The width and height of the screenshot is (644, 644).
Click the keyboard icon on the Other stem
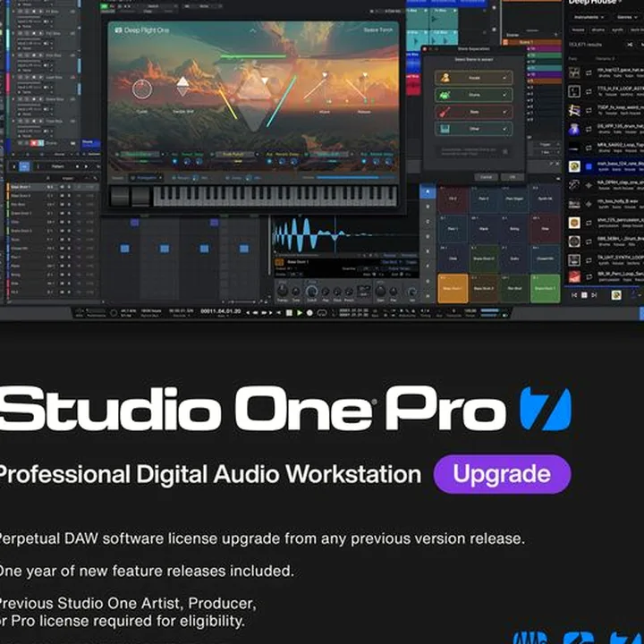[x=445, y=129]
